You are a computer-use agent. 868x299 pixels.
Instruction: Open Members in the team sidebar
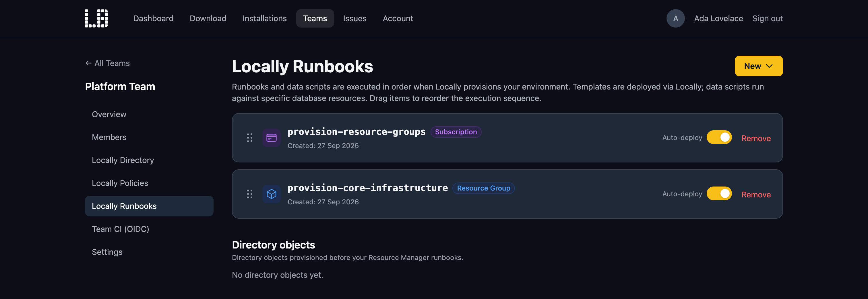click(149, 137)
